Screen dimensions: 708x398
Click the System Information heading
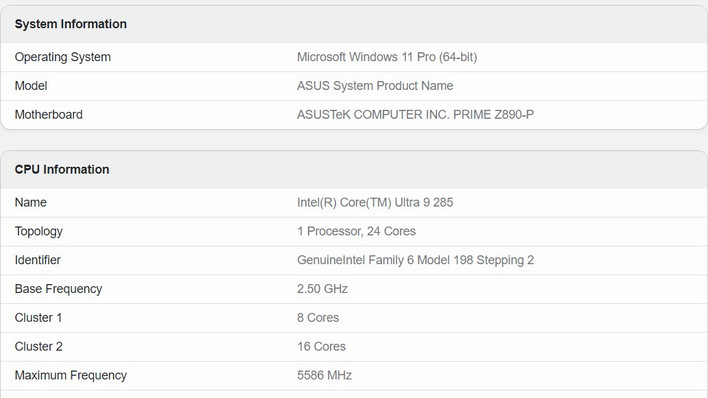point(70,24)
